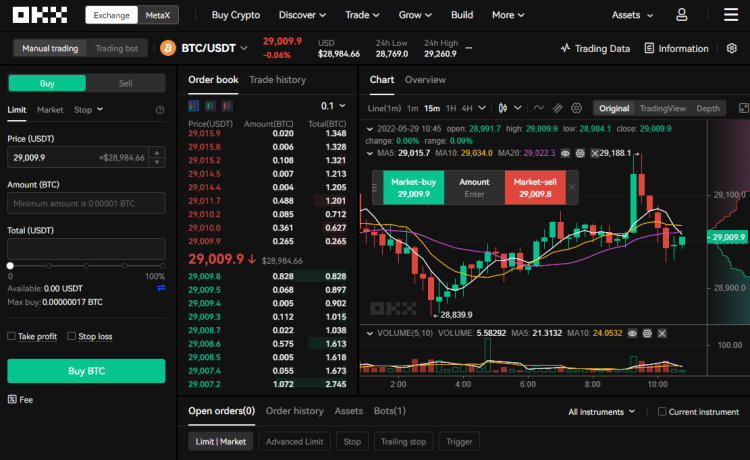Image resolution: width=750 pixels, height=460 pixels.
Task: Open the 0.1 price grouping dropdown
Action: point(333,106)
